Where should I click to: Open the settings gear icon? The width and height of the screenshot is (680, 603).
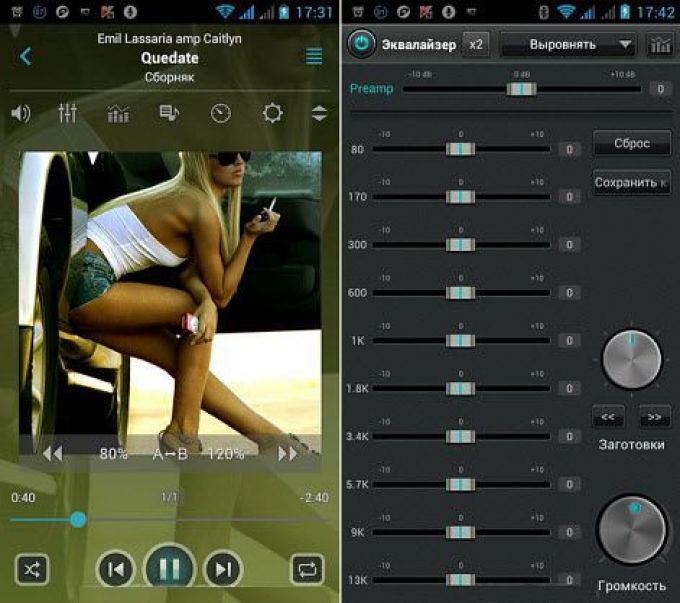pyautogui.click(x=272, y=113)
